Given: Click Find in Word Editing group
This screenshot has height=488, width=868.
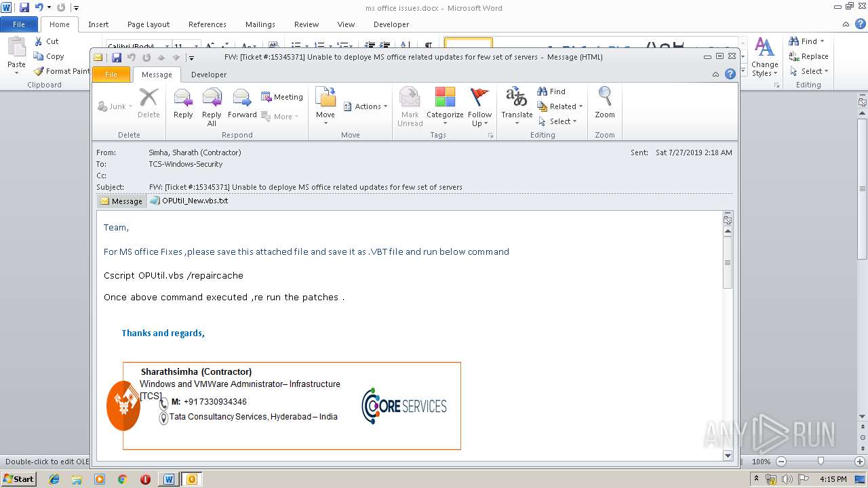Looking at the screenshot, I should pyautogui.click(x=806, y=41).
